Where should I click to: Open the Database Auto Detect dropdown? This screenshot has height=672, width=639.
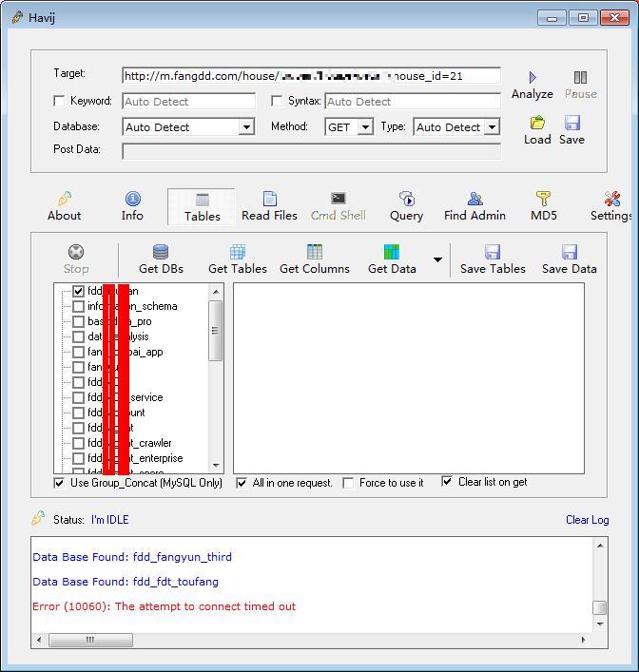coord(246,127)
